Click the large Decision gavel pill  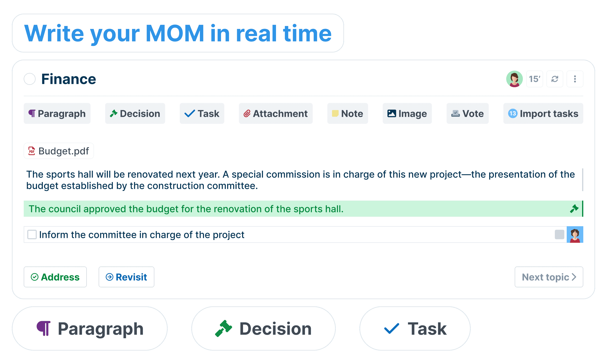[263, 328]
